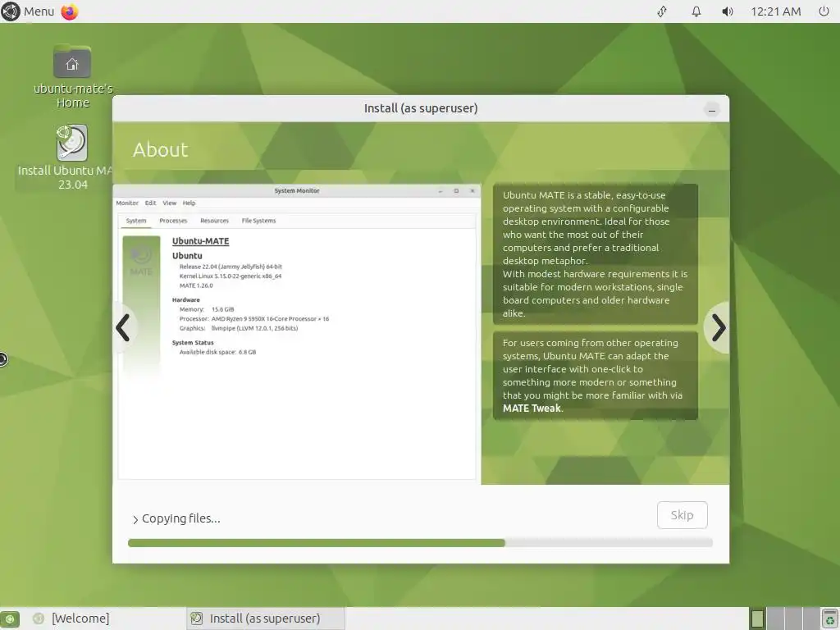Click the Install (as superuser) title bar text
The image size is (840, 630).
[421, 108]
